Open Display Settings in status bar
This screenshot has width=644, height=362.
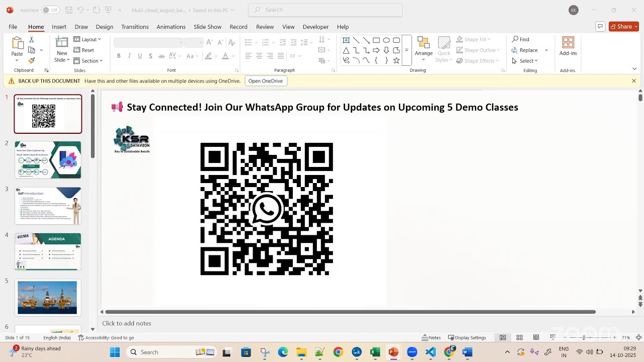pyautogui.click(x=467, y=337)
